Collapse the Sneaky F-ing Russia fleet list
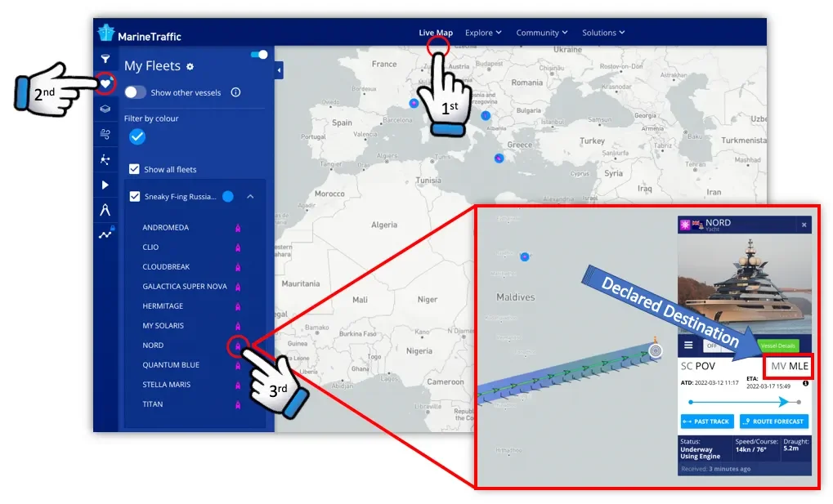 point(250,197)
